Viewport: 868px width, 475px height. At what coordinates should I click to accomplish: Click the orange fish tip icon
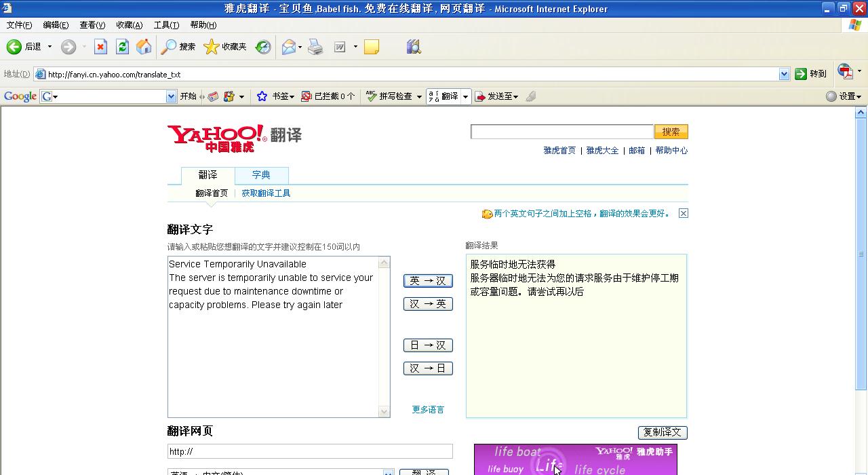[487, 214]
